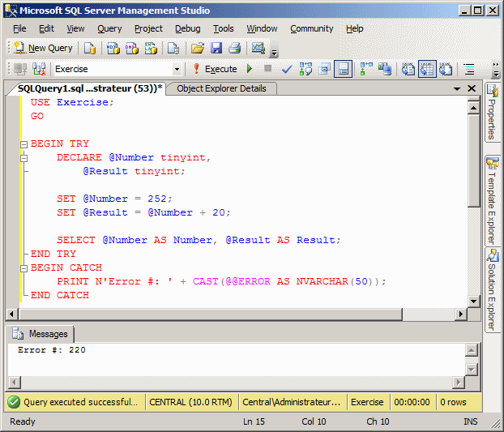Screen dimensions: 504x432
Task: Open the SQL editor toolbar overflow options
Action: (x=496, y=70)
